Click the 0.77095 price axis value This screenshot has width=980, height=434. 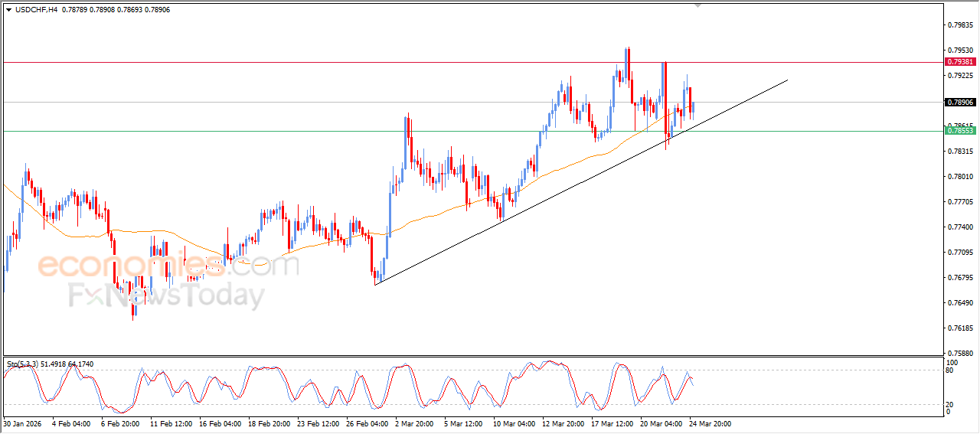(x=960, y=253)
